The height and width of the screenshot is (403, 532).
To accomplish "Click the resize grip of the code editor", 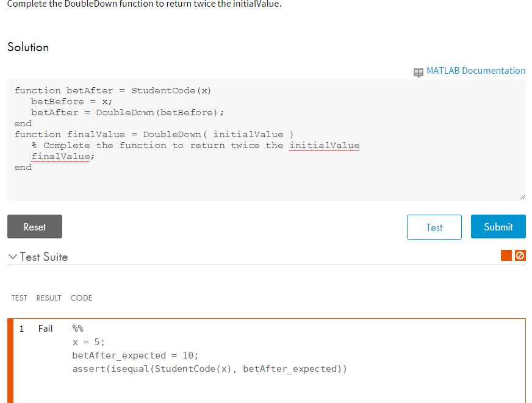I will point(523,195).
